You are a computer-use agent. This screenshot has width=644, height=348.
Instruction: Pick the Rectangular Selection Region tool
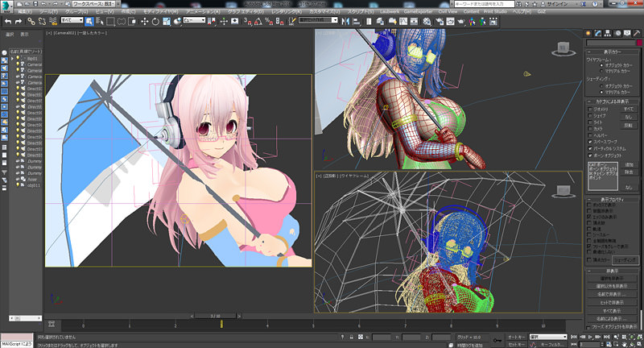(110, 22)
